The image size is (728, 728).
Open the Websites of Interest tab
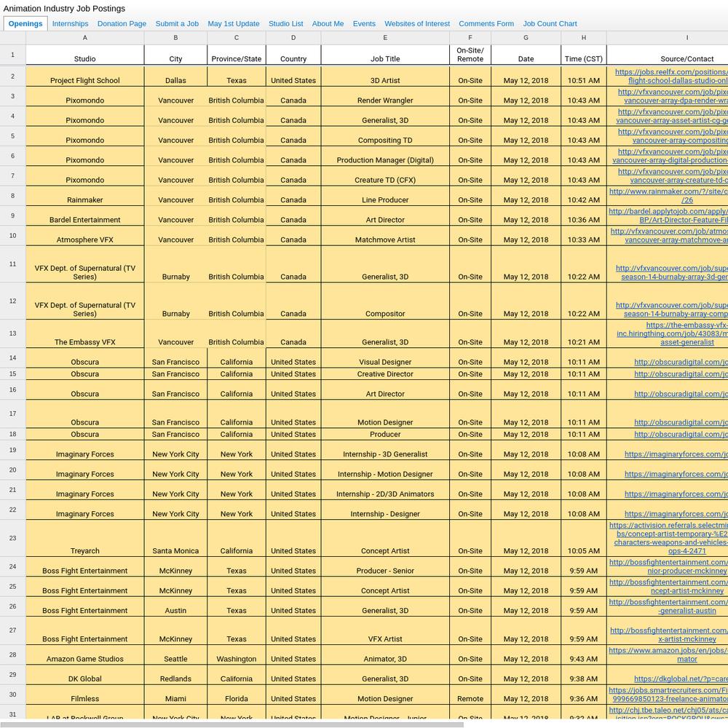pyautogui.click(x=417, y=24)
